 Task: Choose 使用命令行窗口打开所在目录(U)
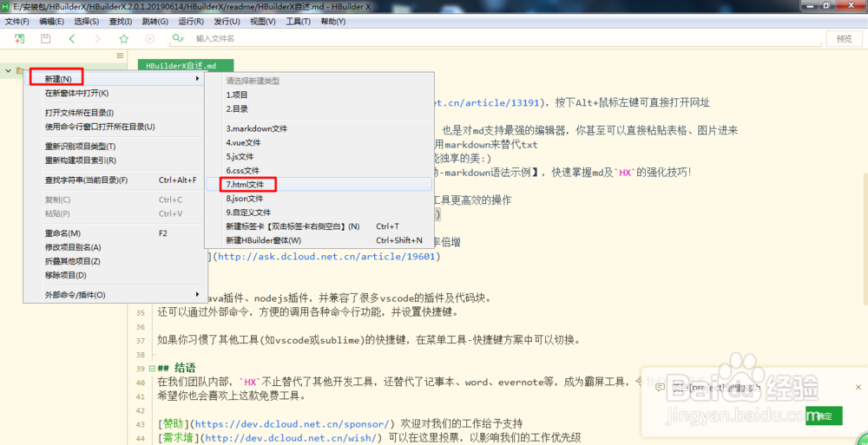pyautogui.click(x=114, y=127)
